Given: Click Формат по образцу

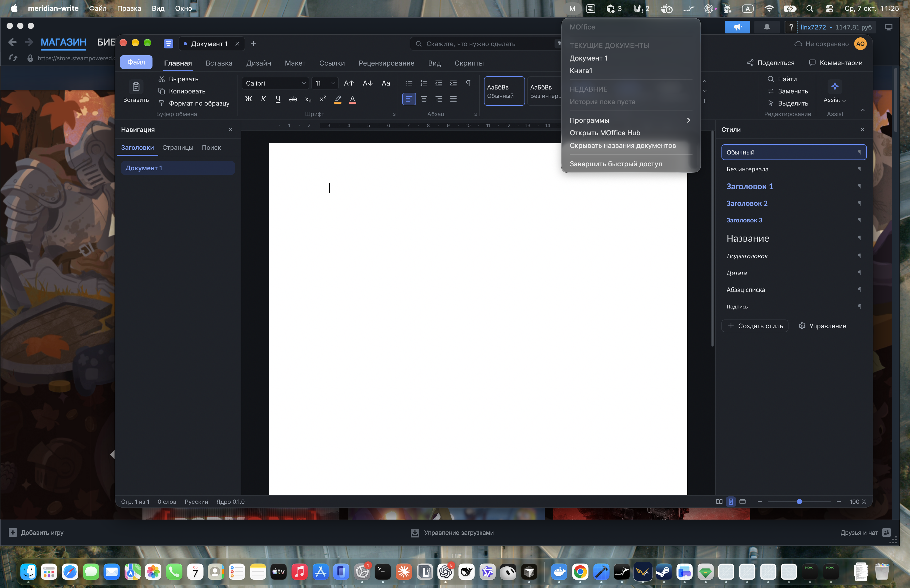Looking at the screenshot, I should (x=194, y=103).
